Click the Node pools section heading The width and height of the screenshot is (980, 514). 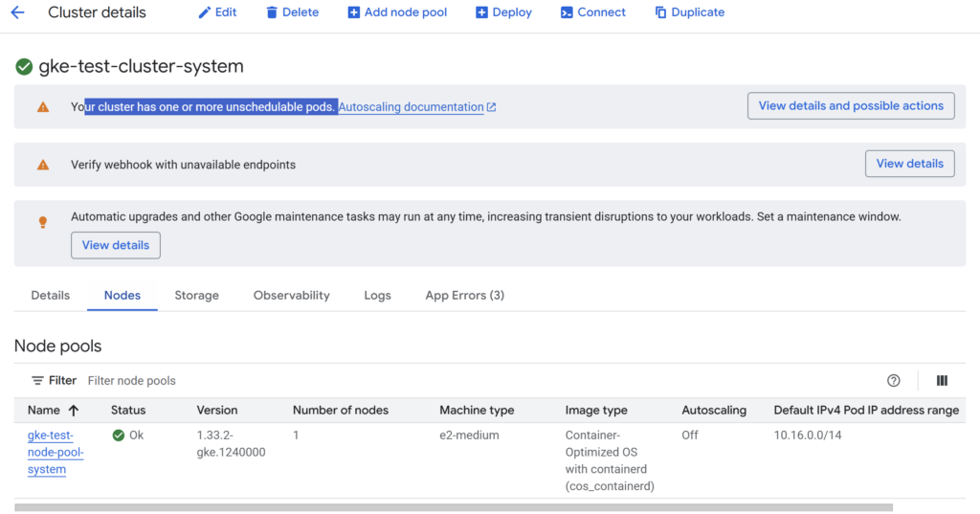click(58, 346)
